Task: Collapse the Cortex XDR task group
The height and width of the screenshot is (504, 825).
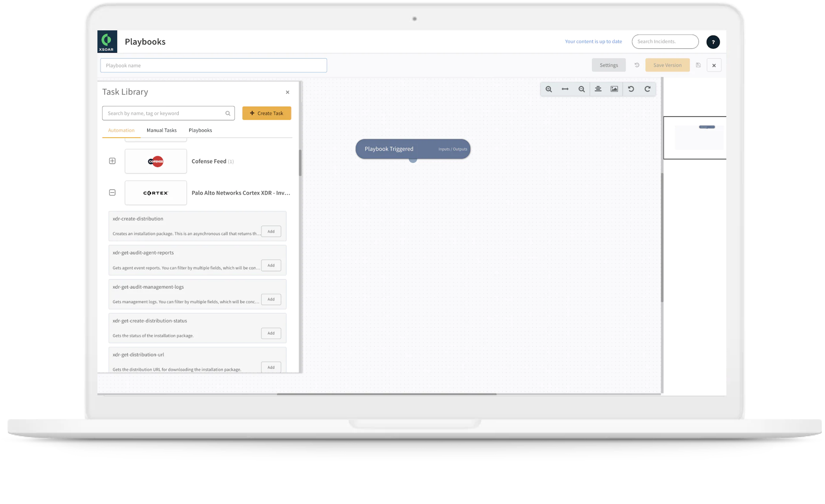Action: 112,193
